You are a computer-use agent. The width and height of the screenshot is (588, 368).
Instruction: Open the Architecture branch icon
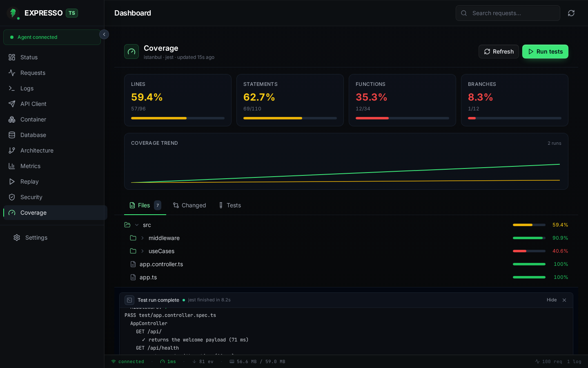point(12,150)
